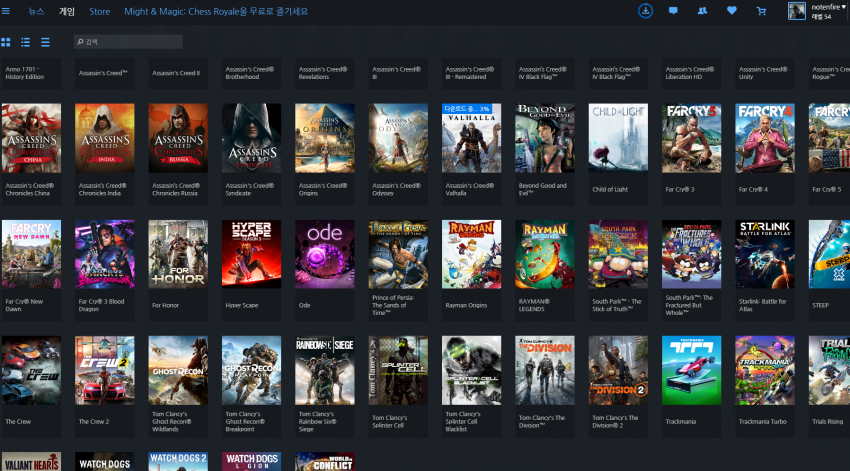Image resolution: width=850 pixels, height=471 pixels.
Task: Switch to large grid view
Action: pos(6,42)
